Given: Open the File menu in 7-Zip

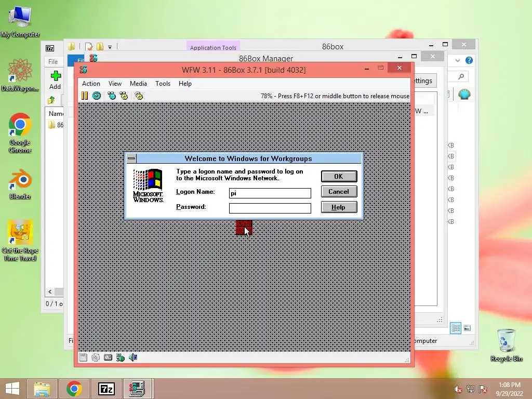Looking at the screenshot, I should [53, 62].
